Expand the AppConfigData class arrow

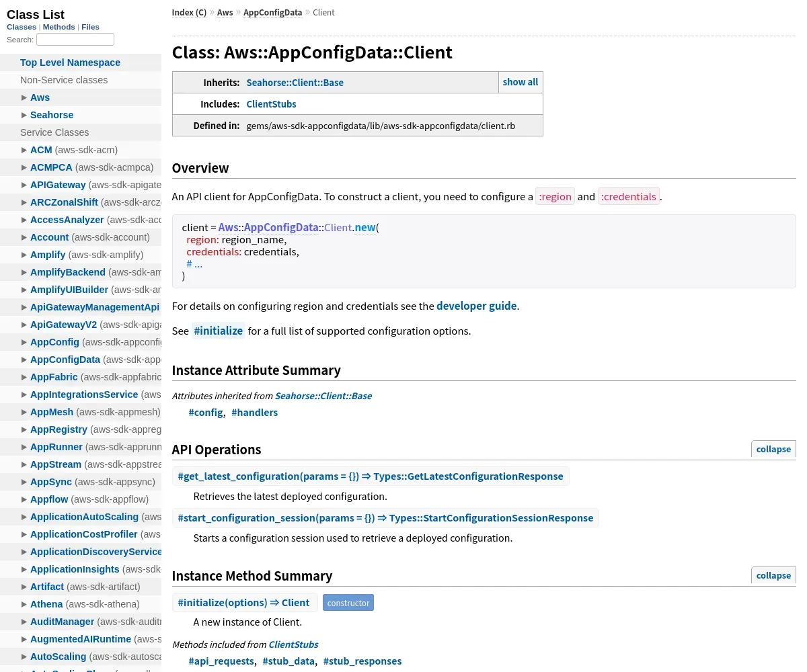pos(24,360)
